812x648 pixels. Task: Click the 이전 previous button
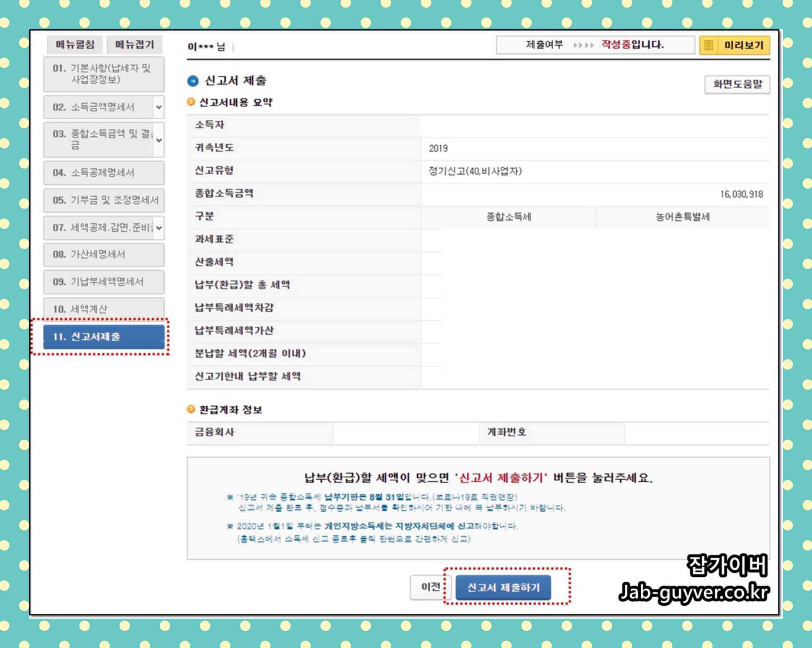click(x=429, y=587)
